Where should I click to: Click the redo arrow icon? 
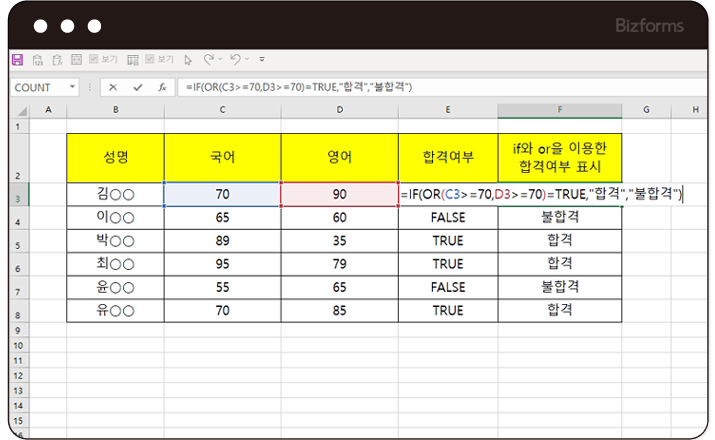click(209, 60)
